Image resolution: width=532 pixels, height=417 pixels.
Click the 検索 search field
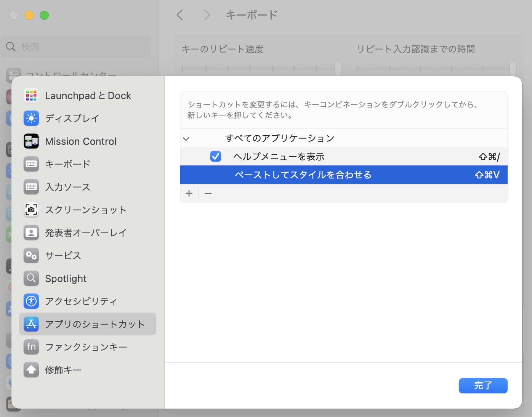[x=76, y=47]
